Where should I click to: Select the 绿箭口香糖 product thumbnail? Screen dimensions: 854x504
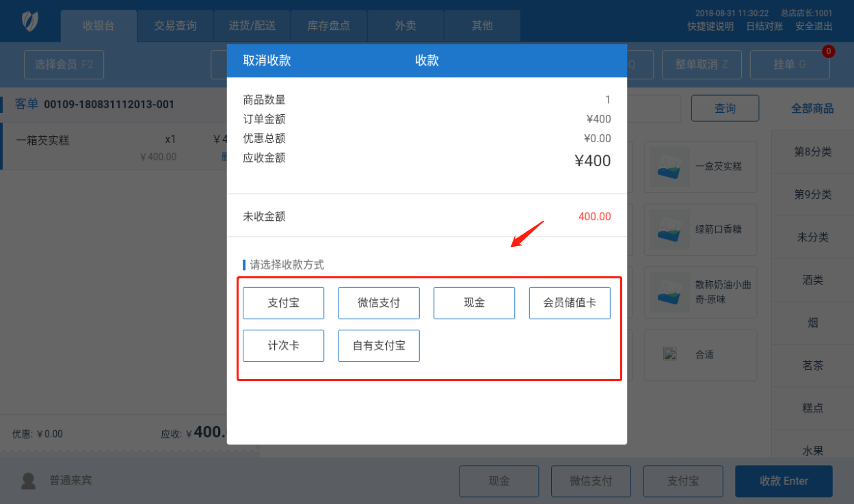coord(669,229)
